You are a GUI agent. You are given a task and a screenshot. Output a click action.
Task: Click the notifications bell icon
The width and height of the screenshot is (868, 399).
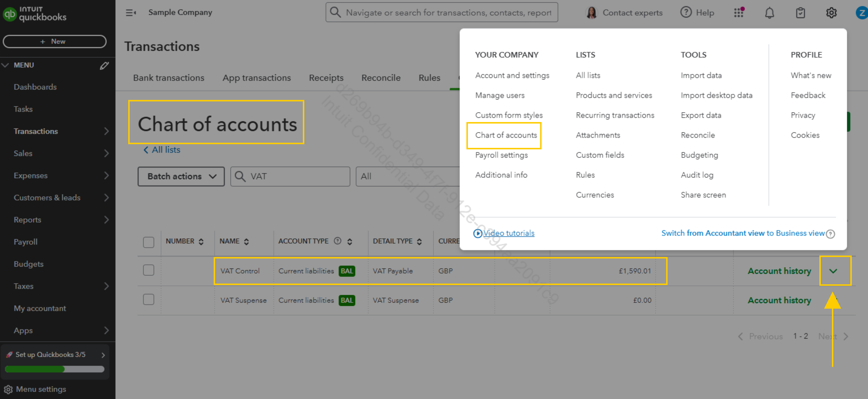769,13
